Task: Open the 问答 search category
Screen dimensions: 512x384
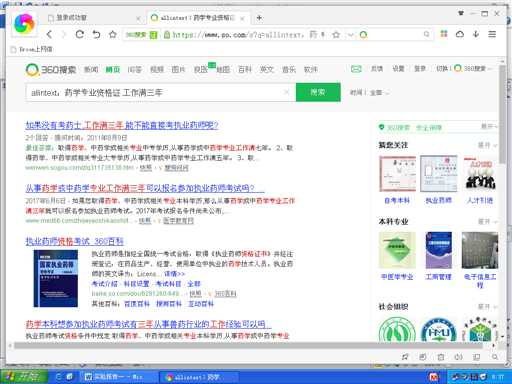Action: tap(135, 70)
